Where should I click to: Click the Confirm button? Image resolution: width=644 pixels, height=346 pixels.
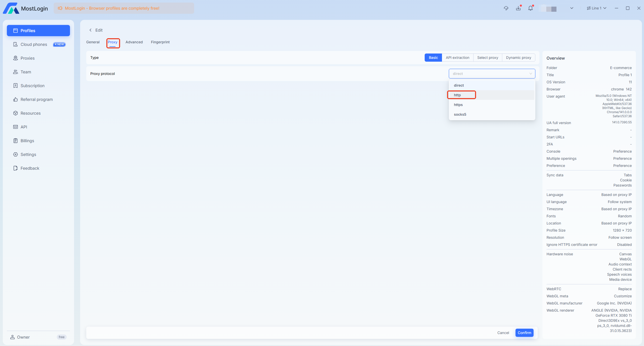pyautogui.click(x=524, y=333)
